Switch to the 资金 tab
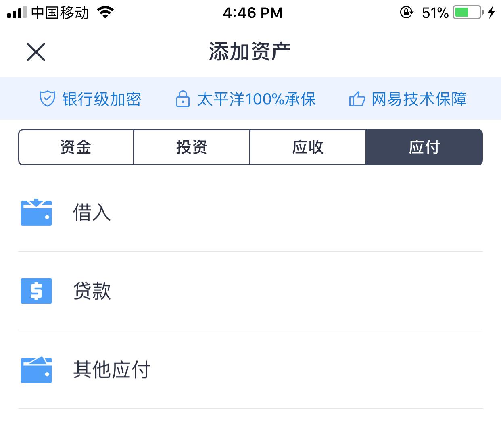 pos(76,147)
